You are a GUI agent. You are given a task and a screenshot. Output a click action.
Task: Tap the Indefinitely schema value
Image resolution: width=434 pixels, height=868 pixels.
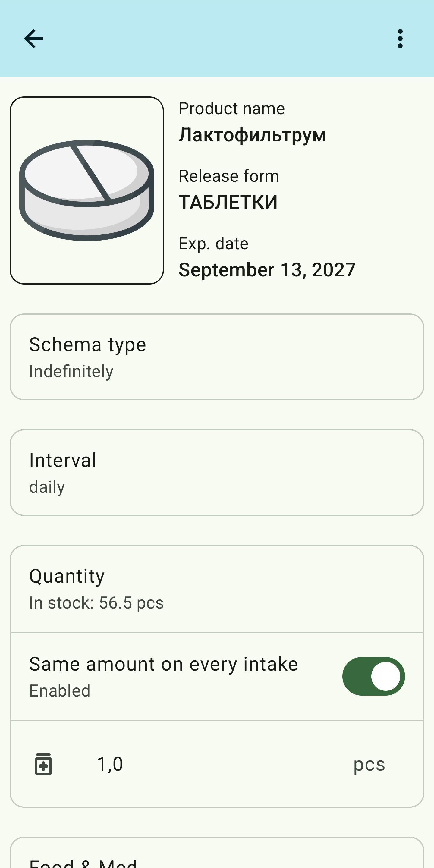tap(71, 371)
